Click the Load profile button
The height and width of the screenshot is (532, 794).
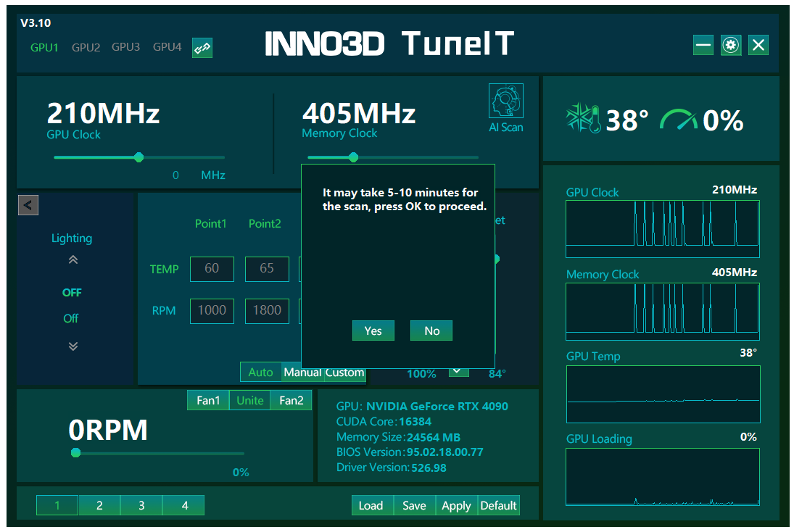pos(372,505)
